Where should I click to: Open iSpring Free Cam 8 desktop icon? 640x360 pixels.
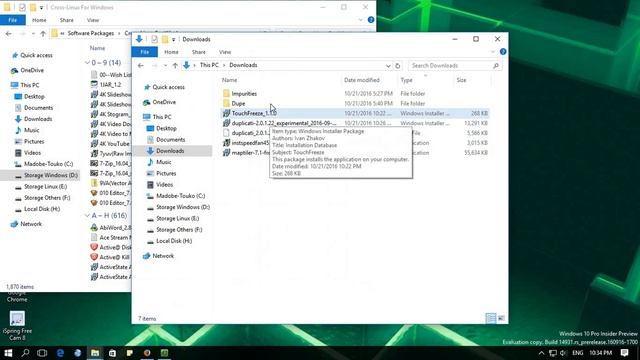tap(17, 325)
